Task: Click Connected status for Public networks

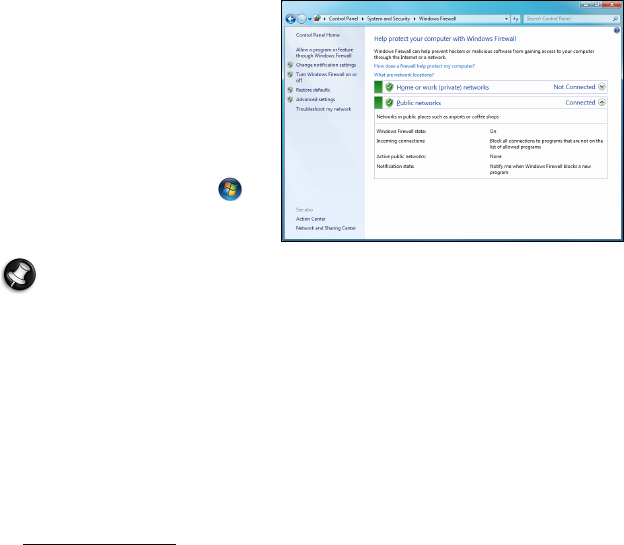Action: coord(580,102)
